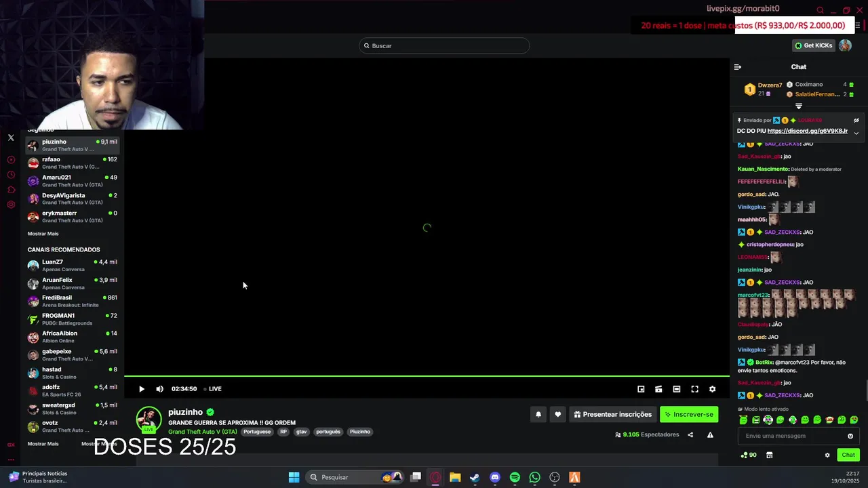Screen dimensions: 868x488
Task: Open sweatergxd recommended channel
Action: [73, 408]
